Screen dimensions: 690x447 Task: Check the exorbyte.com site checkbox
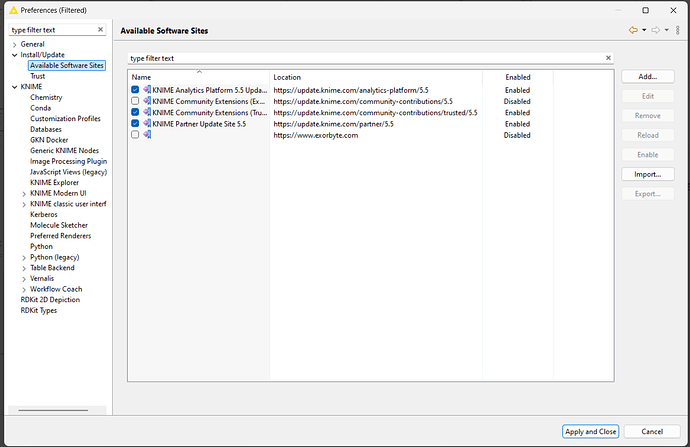coord(135,135)
